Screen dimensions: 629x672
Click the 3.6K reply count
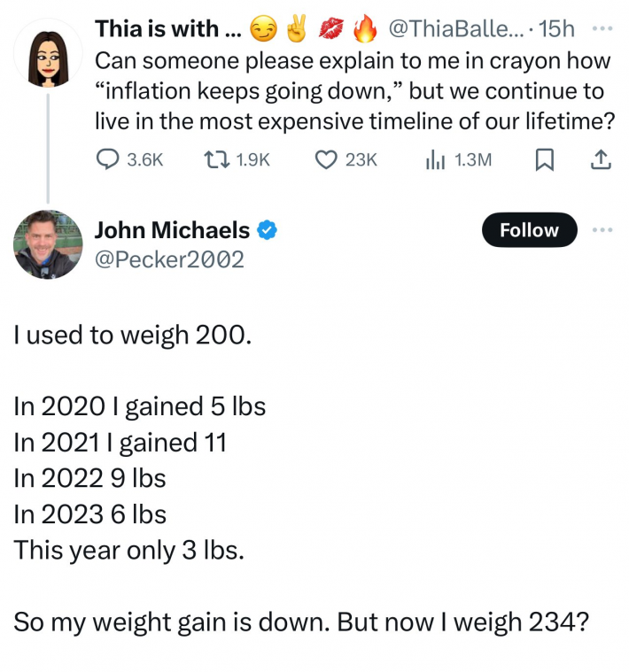tap(146, 159)
